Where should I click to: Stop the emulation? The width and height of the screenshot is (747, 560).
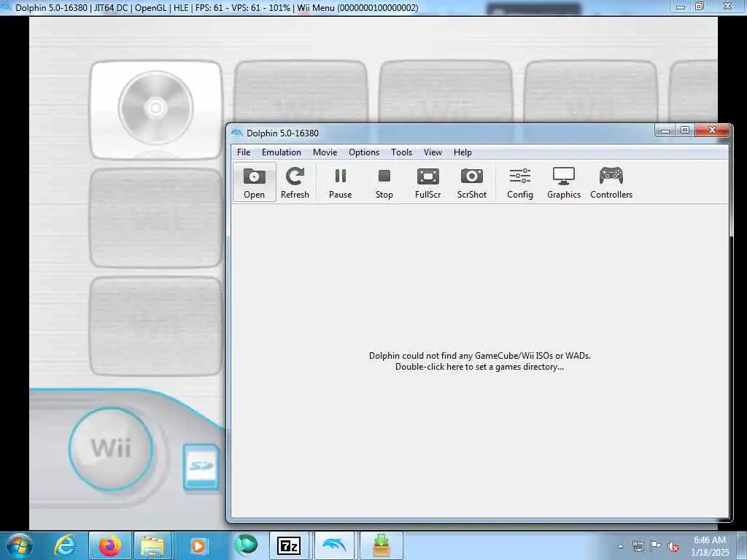(384, 182)
